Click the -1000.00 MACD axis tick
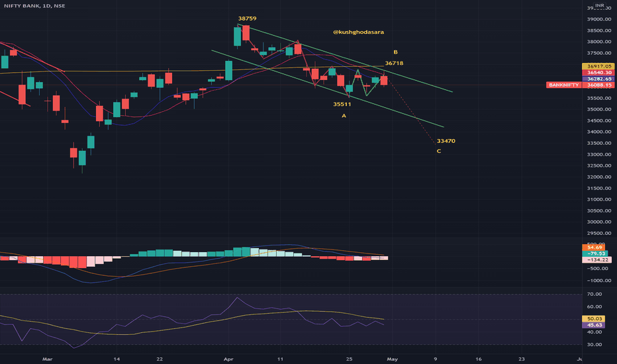 click(599, 281)
